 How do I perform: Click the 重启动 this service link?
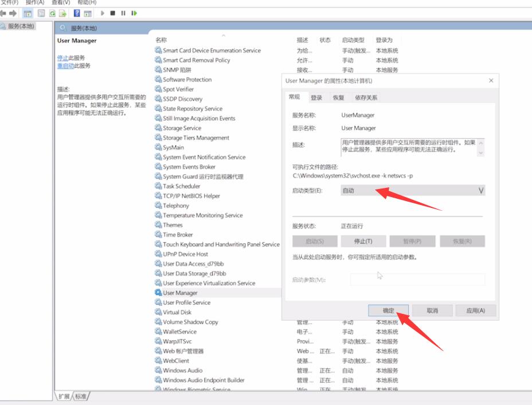tap(65, 65)
